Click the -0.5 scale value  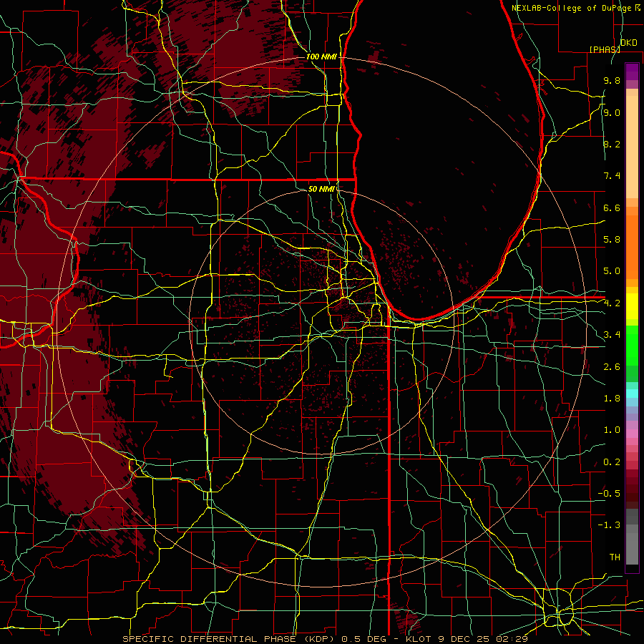[609, 494]
